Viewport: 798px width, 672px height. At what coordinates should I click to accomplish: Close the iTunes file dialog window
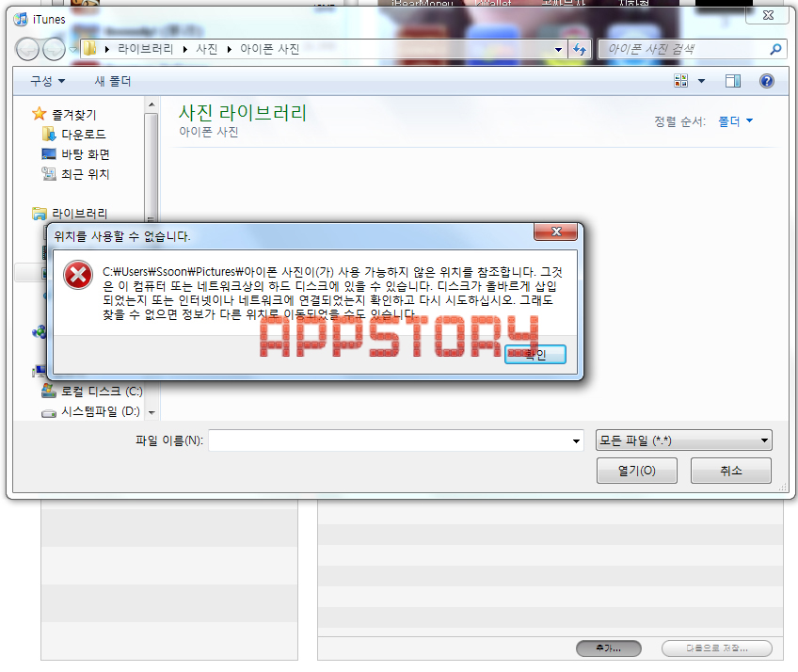(768, 15)
